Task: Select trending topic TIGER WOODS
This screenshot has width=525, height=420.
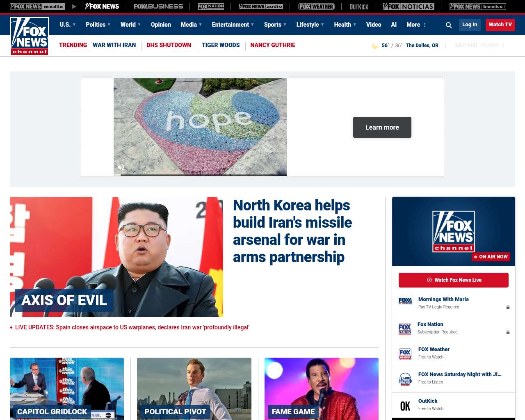Action: 221,45
